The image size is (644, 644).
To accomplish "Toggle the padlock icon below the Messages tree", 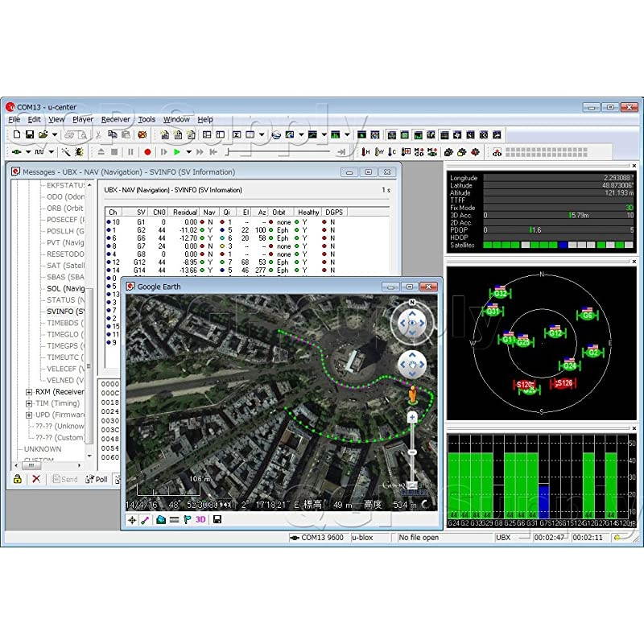I will click(18, 477).
